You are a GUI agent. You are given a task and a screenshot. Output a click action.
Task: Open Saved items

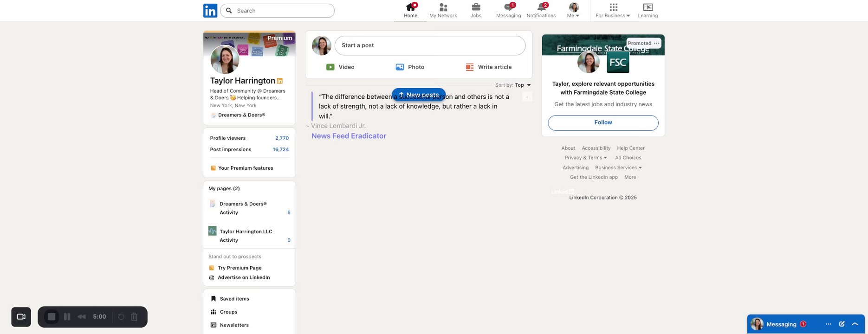[x=230, y=299]
